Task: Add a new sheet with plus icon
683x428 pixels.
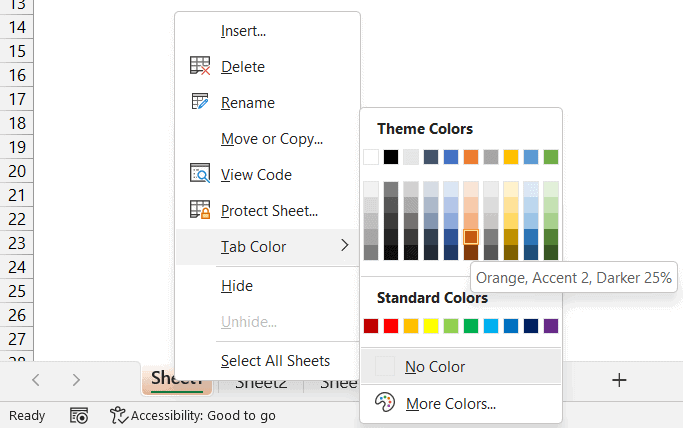Action: click(x=619, y=380)
